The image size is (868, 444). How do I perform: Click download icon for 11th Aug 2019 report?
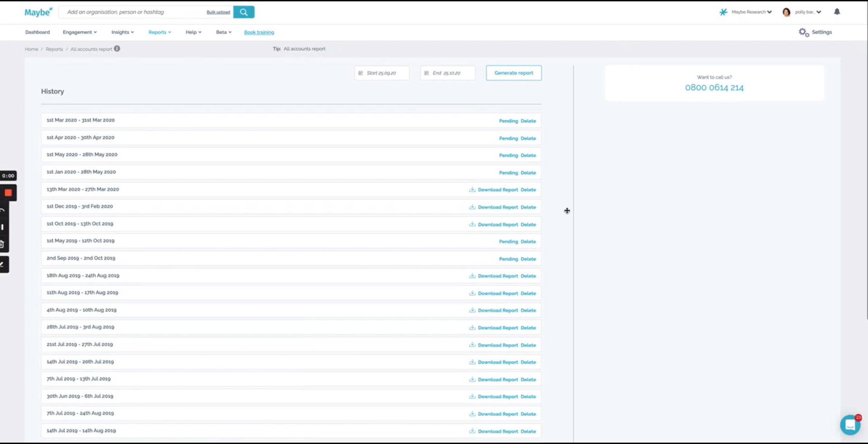click(x=472, y=293)
